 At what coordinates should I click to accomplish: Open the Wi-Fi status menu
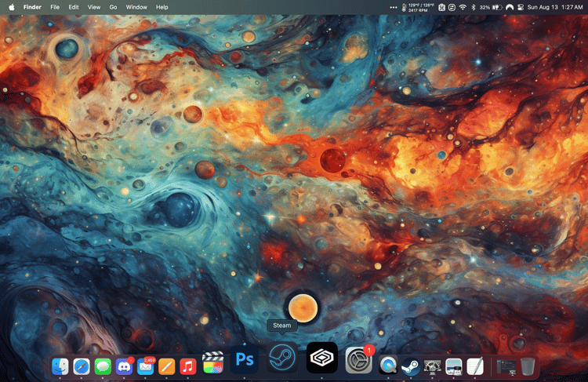pyautogui.click(x=463, y=7)
